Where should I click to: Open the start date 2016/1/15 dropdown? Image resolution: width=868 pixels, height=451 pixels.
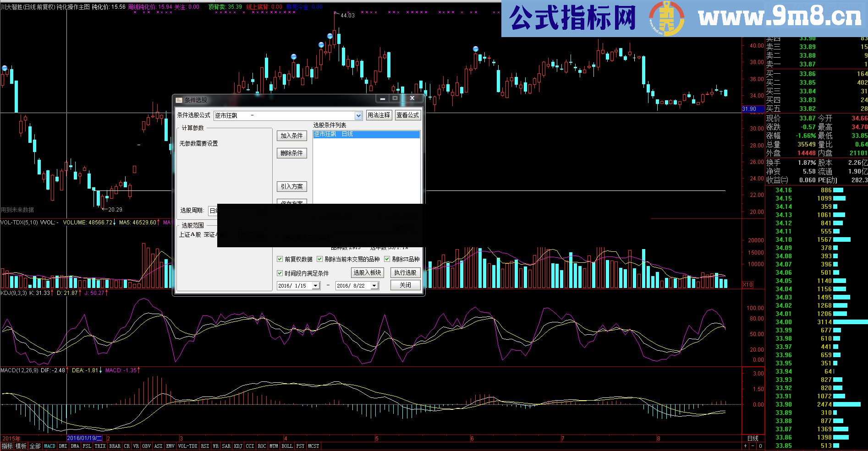tap(316, 285)
